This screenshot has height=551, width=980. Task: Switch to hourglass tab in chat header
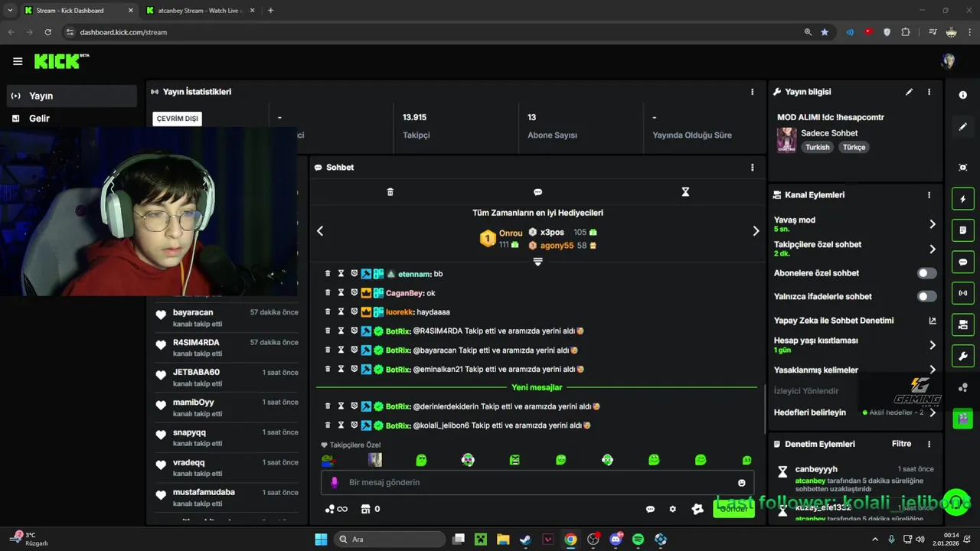[685, 192]
